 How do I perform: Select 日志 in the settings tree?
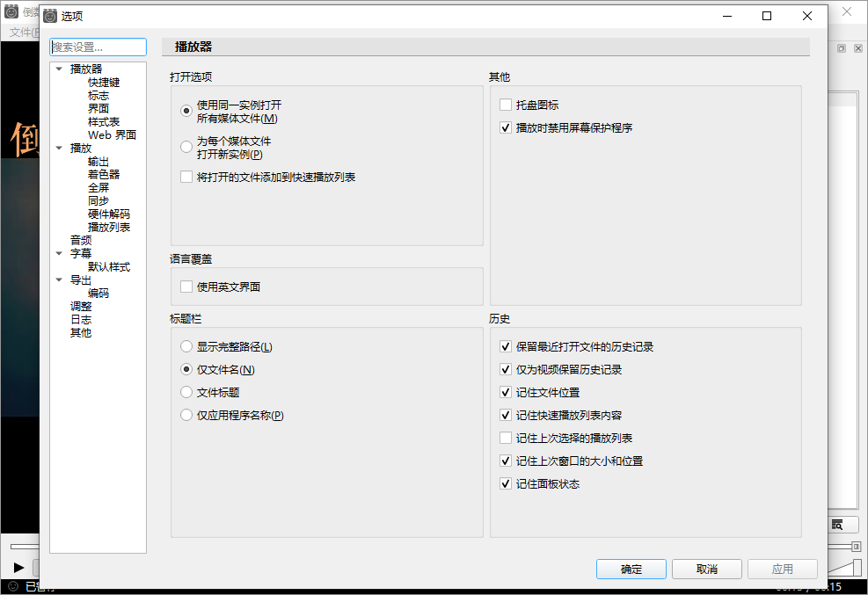coord(81,320)
